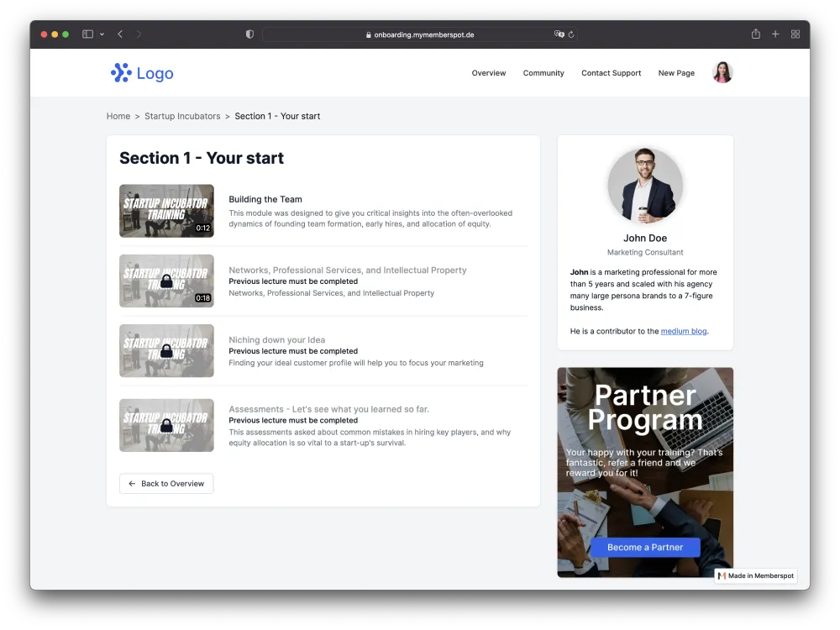The image size is (840, 630).
Task: Click the locked Assessments lecture thumbnail
Action: tap(166, 425)
